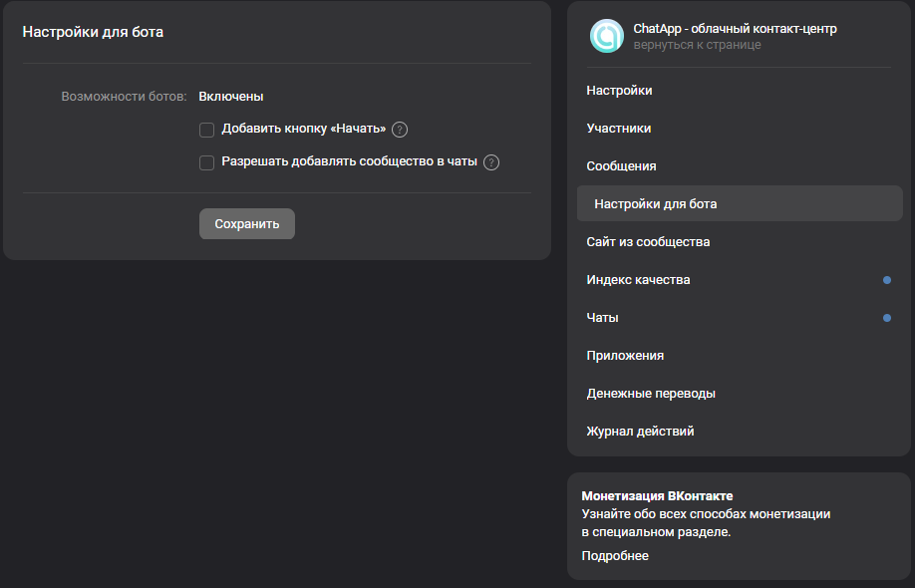The height and width of the screenshot is (588, 915).
Task: Go to Участники section
Action: tap(619, 129)
